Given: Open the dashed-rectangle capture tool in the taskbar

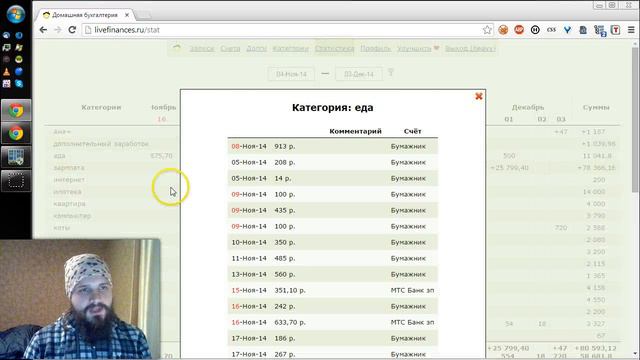Looking at the screenshot, I should 16,180.
